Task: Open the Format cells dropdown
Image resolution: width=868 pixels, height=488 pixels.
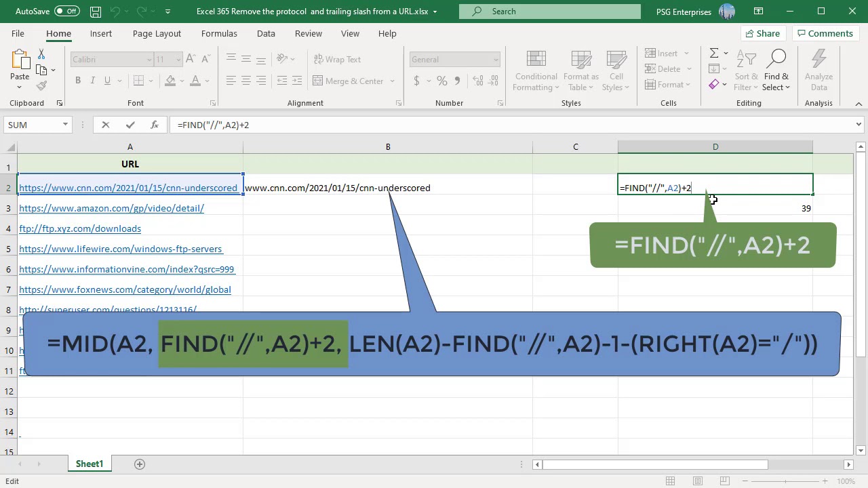Action: [670, 85]
